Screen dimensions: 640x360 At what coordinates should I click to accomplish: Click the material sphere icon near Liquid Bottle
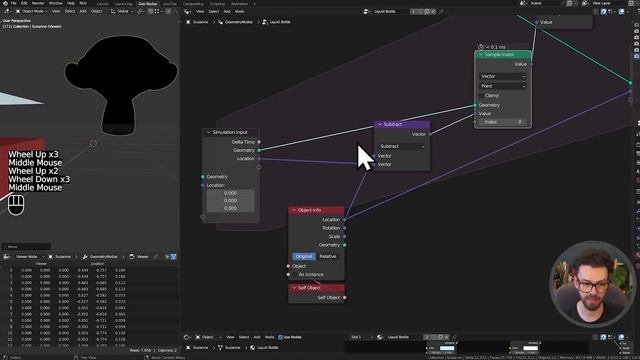point(380,337)
